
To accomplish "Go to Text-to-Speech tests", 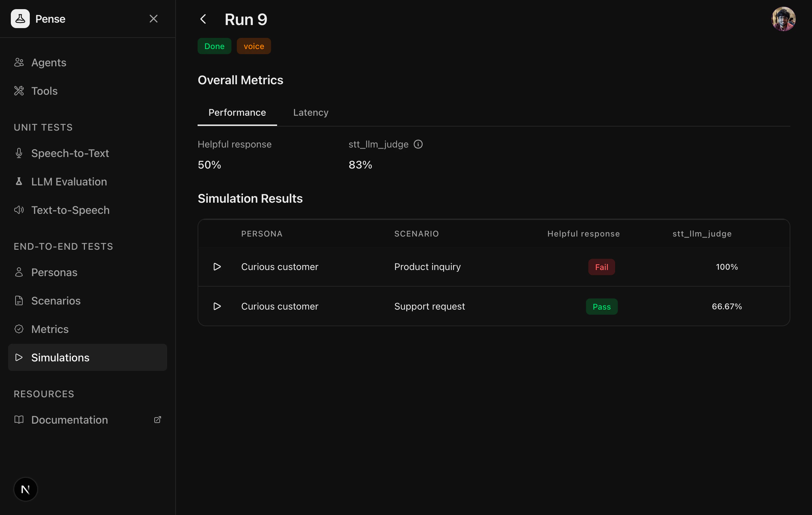I will point(70,210).
